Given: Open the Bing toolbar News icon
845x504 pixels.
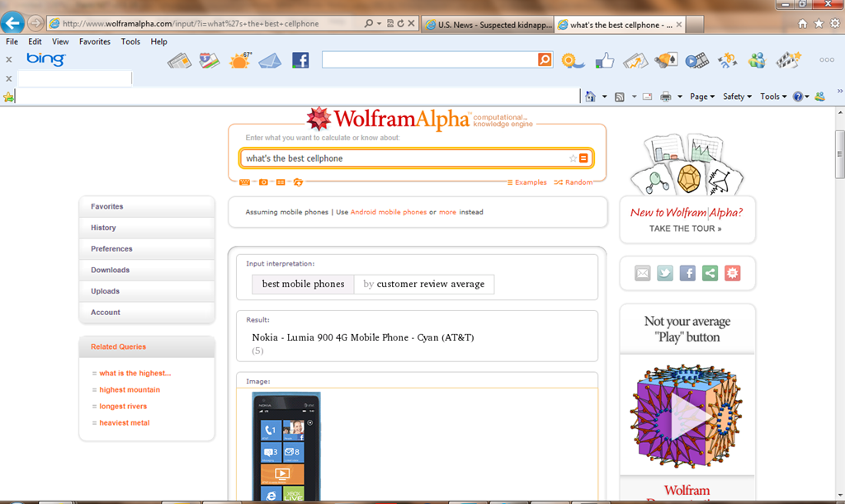Looking at the screenshot, I should [179, 60].
